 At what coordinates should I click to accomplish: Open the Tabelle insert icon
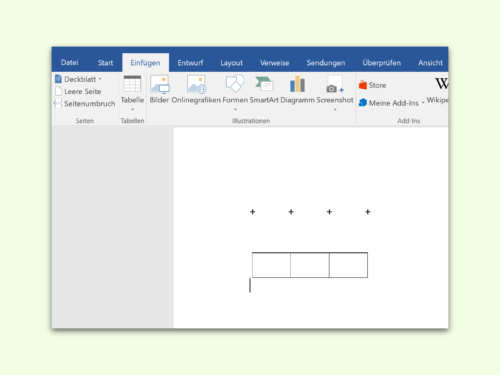click(132, 84)
